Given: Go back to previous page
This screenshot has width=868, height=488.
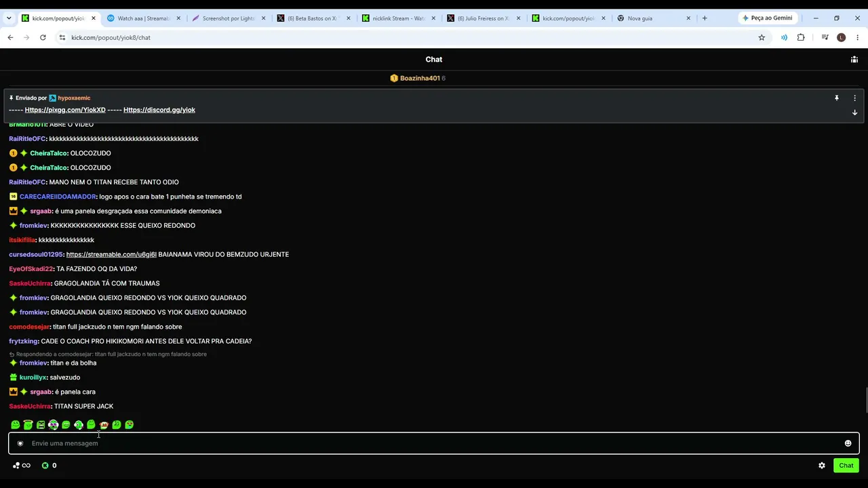Looking at the screenshot, I should (10, 37).
